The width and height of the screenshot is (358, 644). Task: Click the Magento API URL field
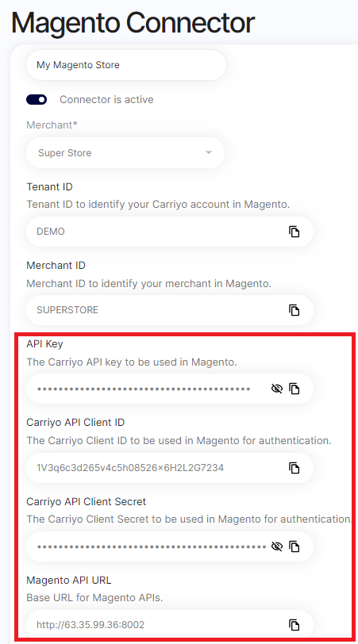point(170,625)
